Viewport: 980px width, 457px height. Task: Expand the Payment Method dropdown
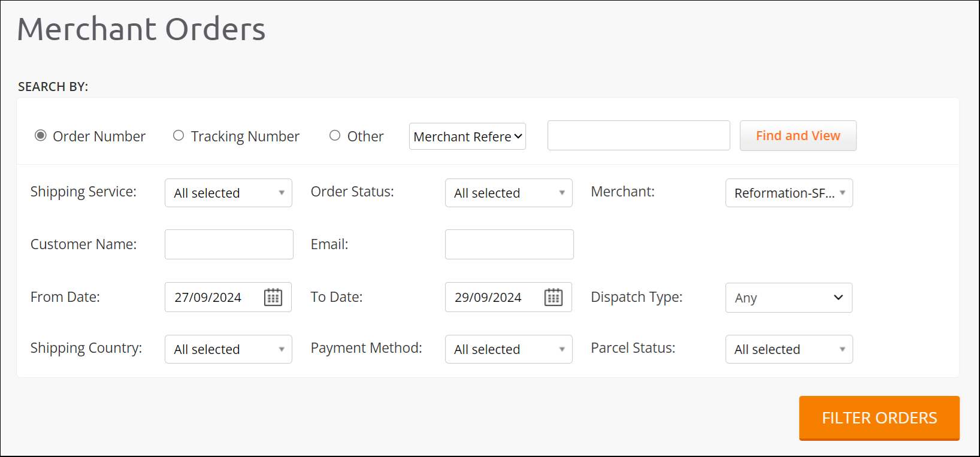point(509,349)
